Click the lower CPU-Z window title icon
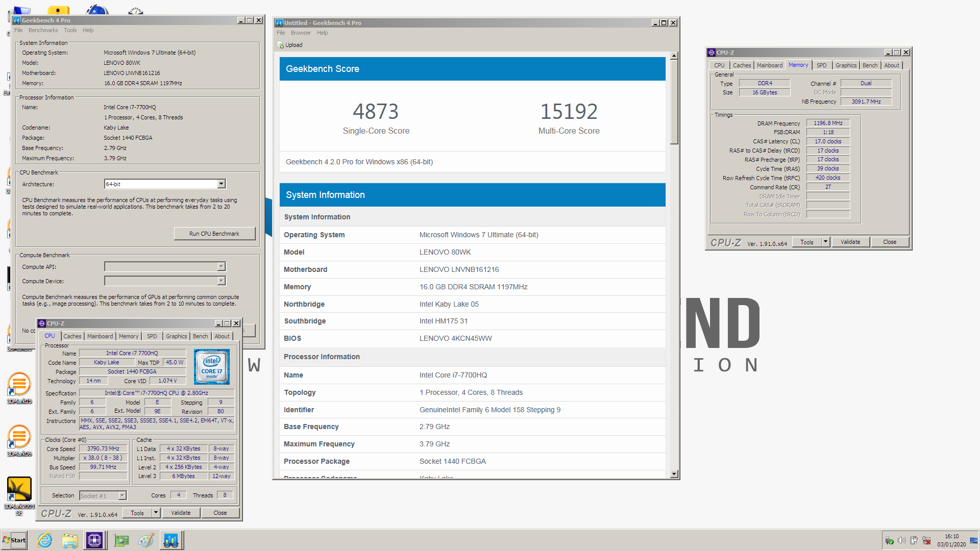Viewport: 980px width, 551px height. (42, 323)
